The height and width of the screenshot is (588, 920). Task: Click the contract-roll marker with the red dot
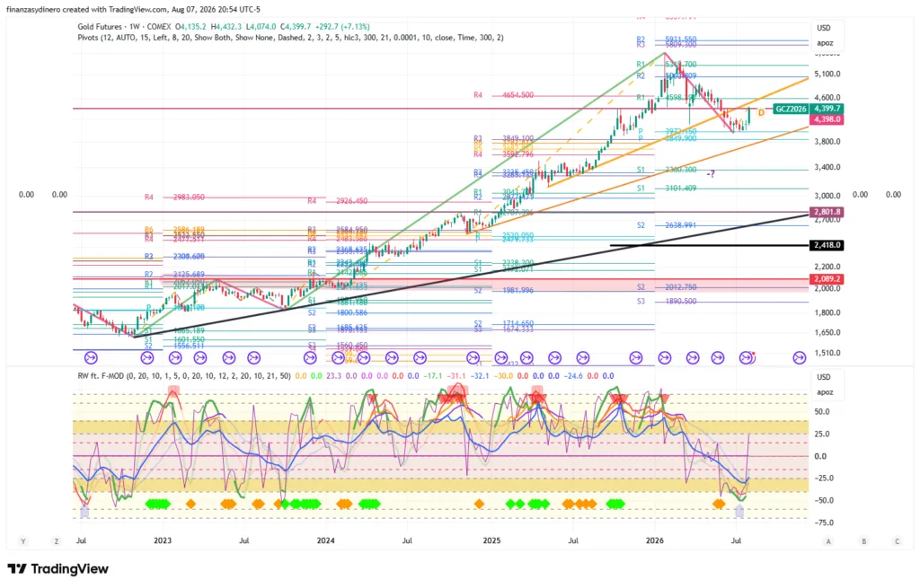746,357
